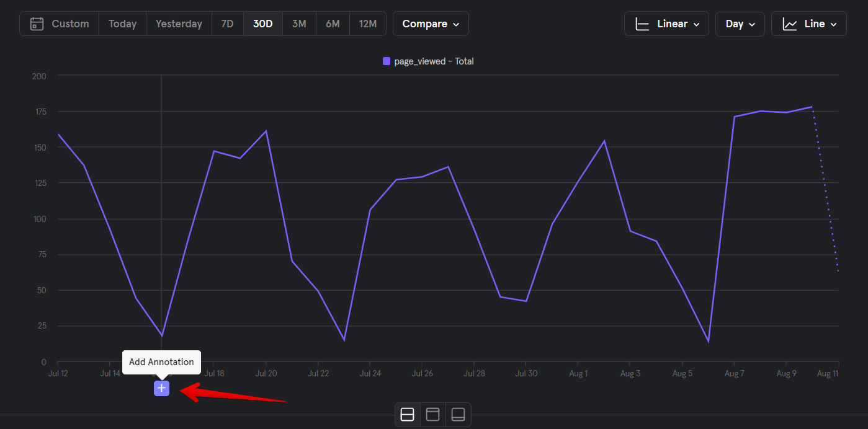The image size is (868, 429).
Task: Click the line's peak at Jul 20
Action: 266,131
